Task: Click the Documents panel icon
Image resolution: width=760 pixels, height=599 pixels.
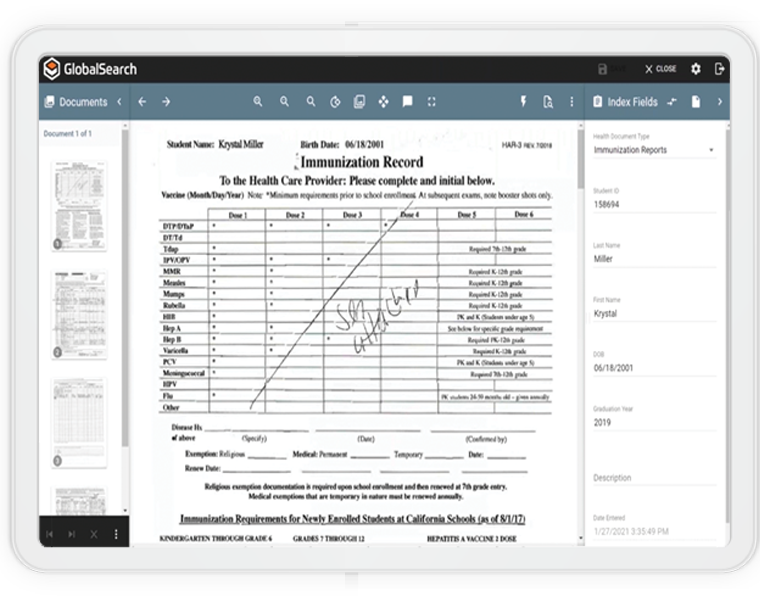Action: tap(49, 102)
